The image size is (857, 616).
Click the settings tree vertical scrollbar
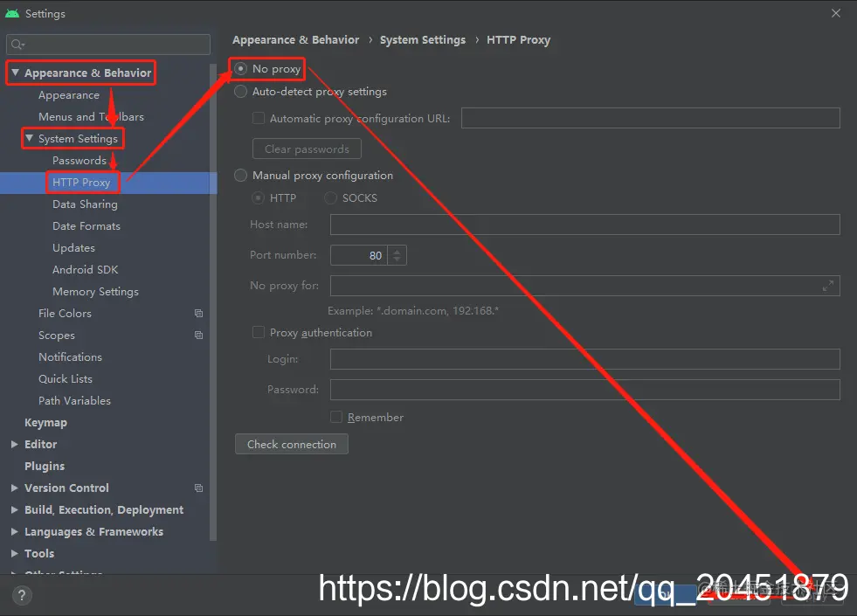(213, 302)
